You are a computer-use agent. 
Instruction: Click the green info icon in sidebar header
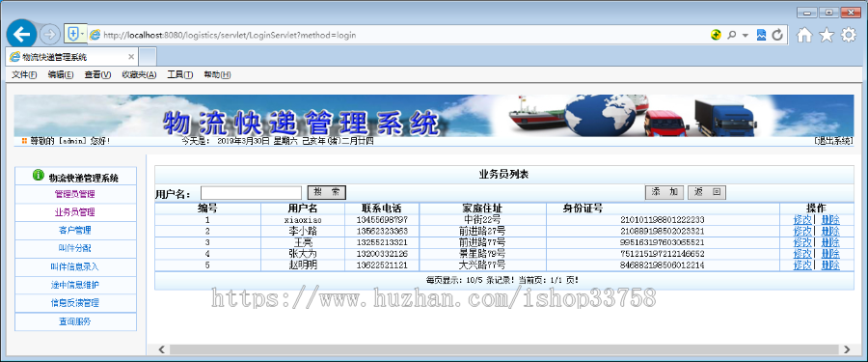pos(39,175)
